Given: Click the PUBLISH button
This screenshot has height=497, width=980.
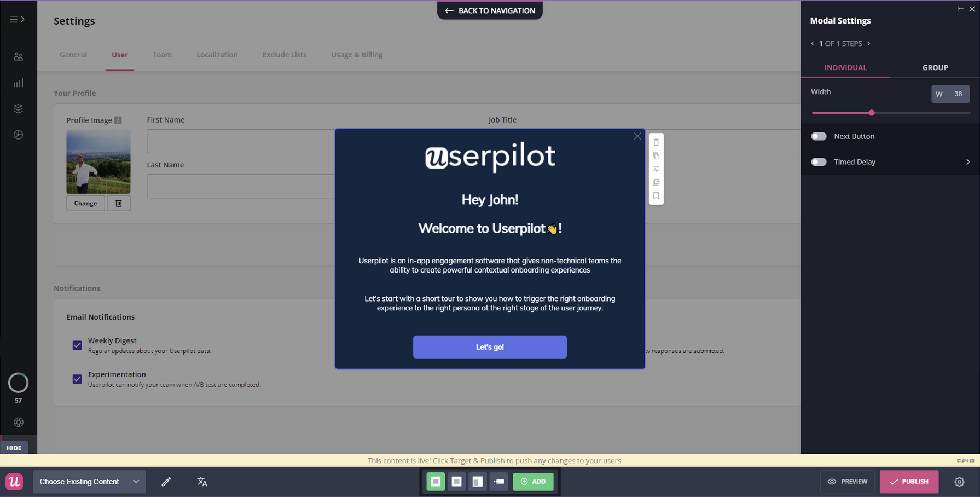Looking at the screenshot, I should [x=909, y=482].
